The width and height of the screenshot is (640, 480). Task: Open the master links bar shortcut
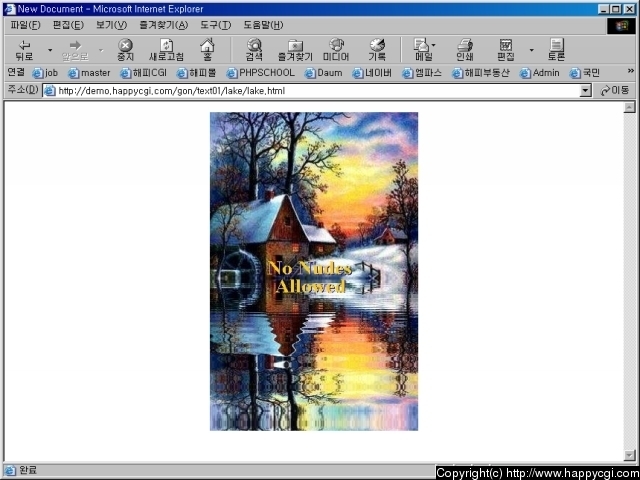pyautogui.click(x=89, y=73)
